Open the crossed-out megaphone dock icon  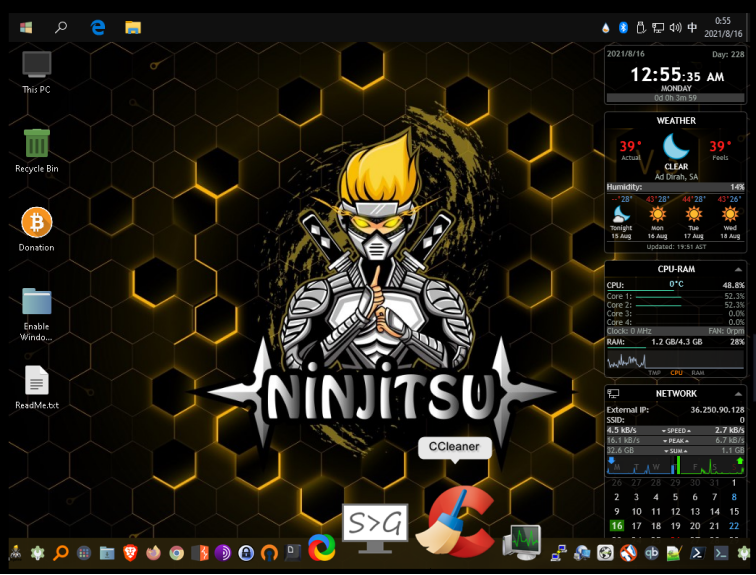tap(628, 553)
